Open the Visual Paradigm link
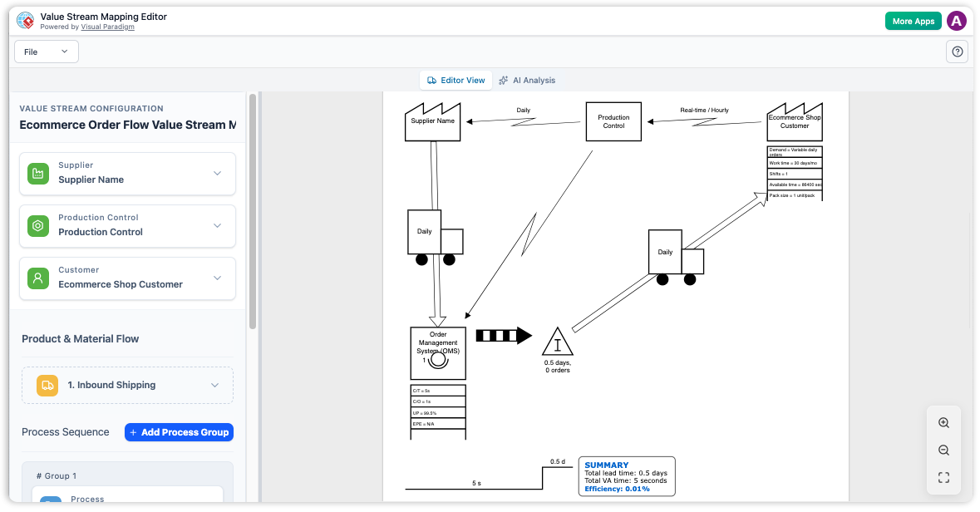The width and height of the screenshot is (980, 512). point(107,26)
